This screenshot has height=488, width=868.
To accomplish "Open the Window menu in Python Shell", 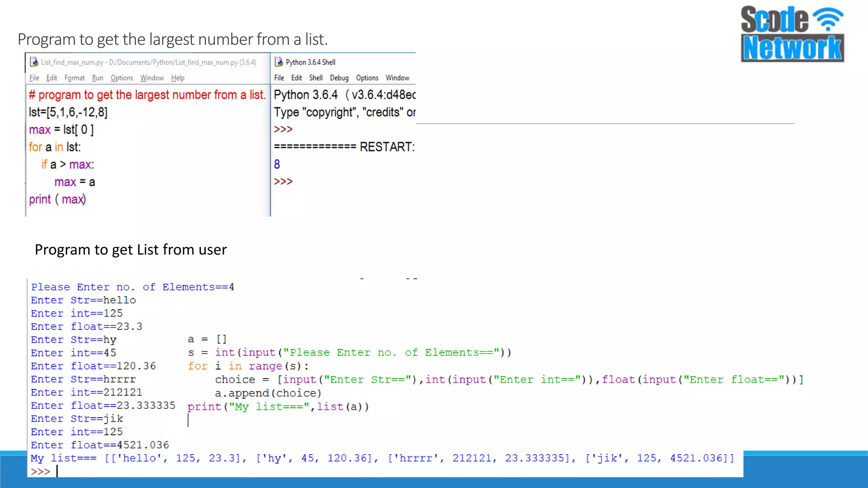I will tap(397, 78).
